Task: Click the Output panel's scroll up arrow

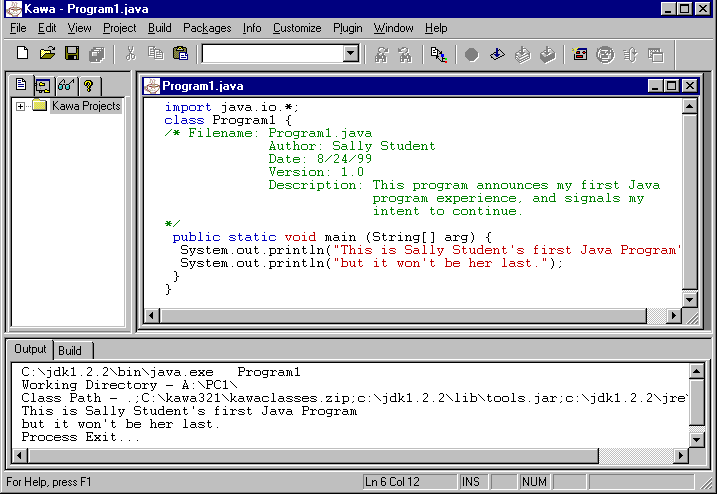Action: pyautogui.click(x=696, y=371)
